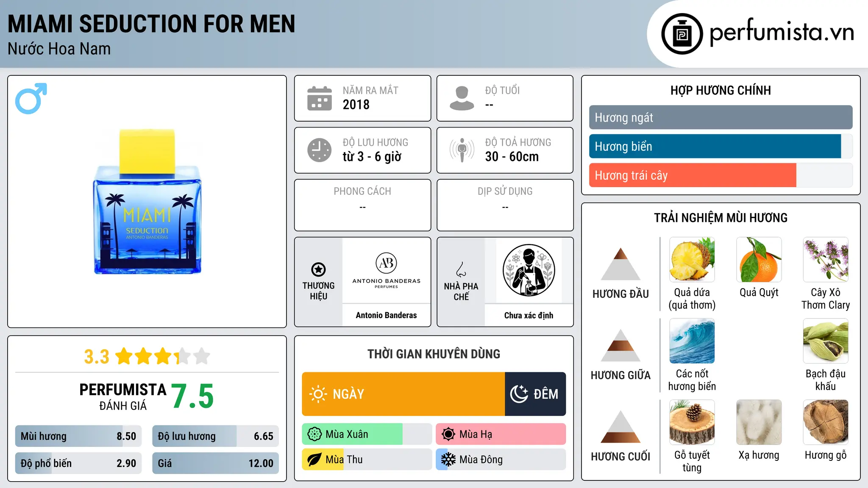Select the Bạch đậu khấu cardamom image
Screen dimensions: 868x488
coord(826,341)
